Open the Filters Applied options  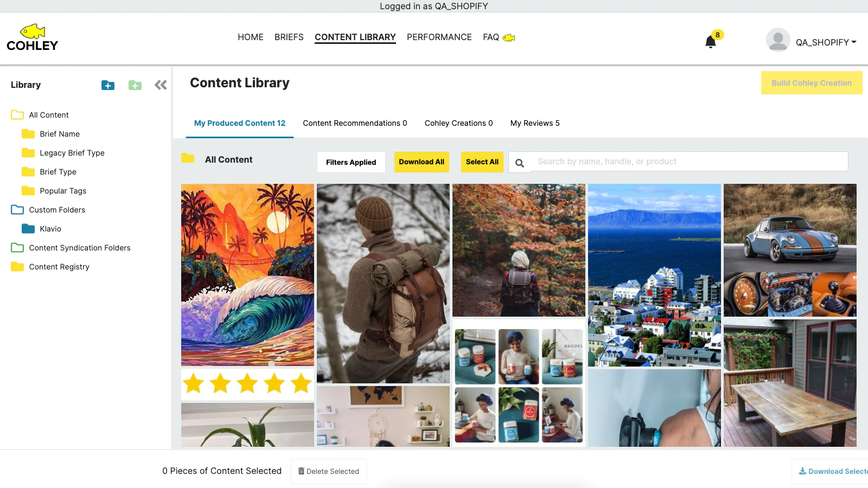point(351,162)
